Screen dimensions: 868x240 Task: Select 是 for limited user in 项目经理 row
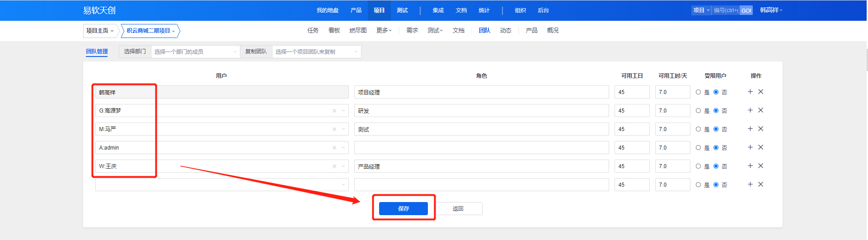pos(699,92)
